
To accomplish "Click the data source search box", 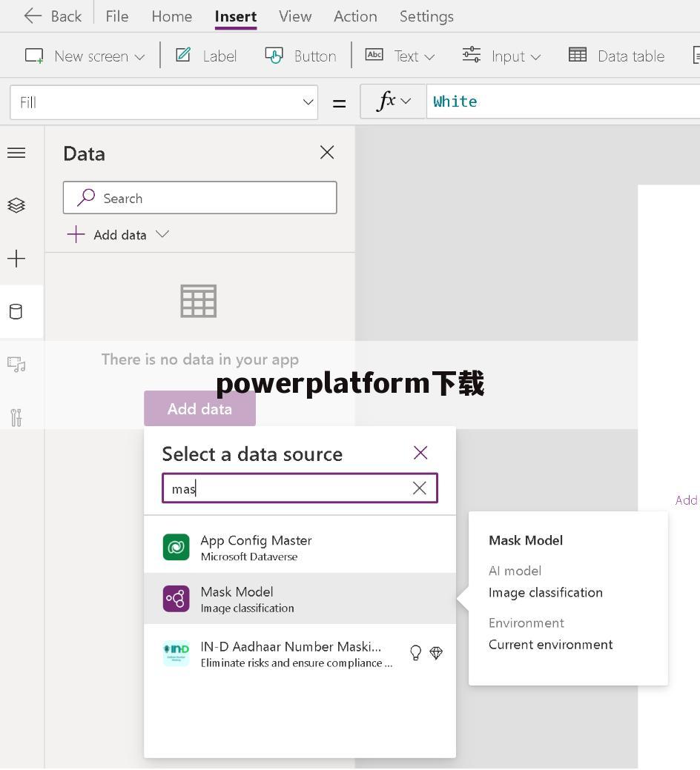I will [x=300, y=488].
